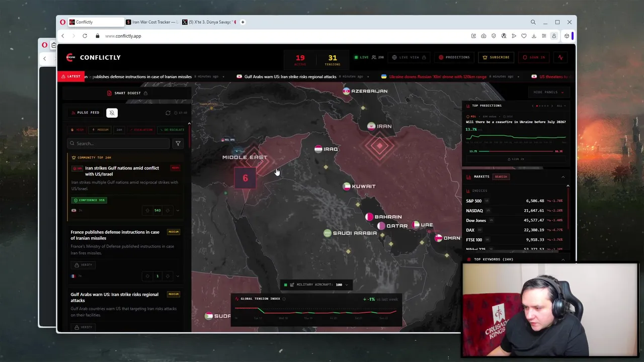The image size is (644, 362).
Task: Select the Iran marker on the map
Action: pyautogui.click(x=371, y=127)
